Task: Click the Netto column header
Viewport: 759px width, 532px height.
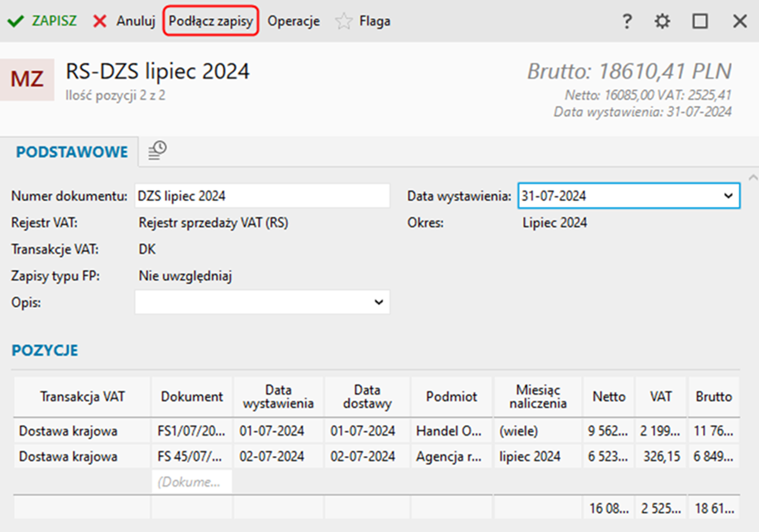Action: point(608,397)
